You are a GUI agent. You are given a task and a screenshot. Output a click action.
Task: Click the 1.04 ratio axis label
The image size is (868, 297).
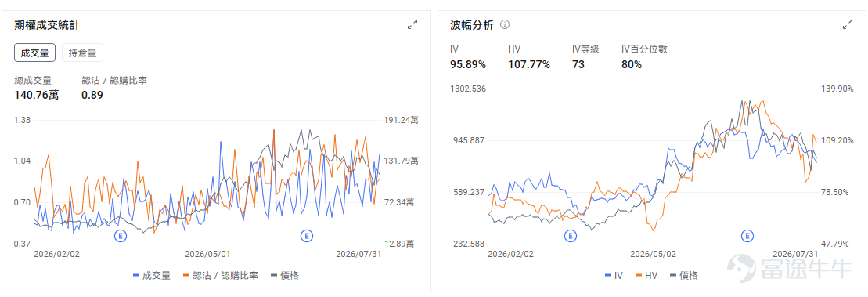pos(22,161)
